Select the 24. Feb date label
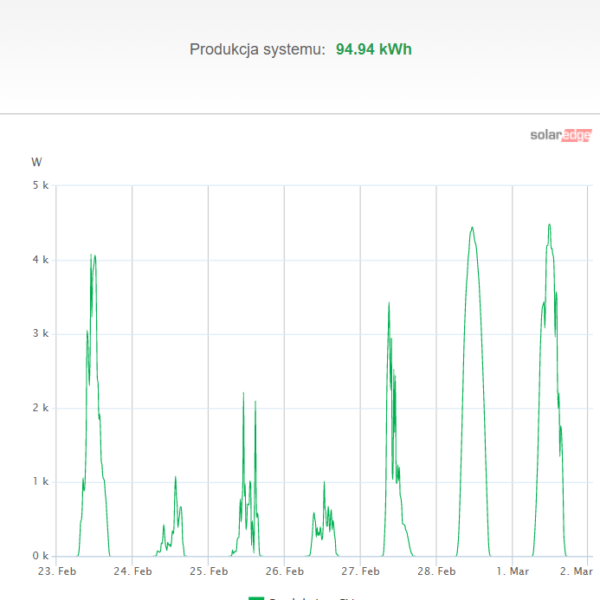 click(133, 572)
